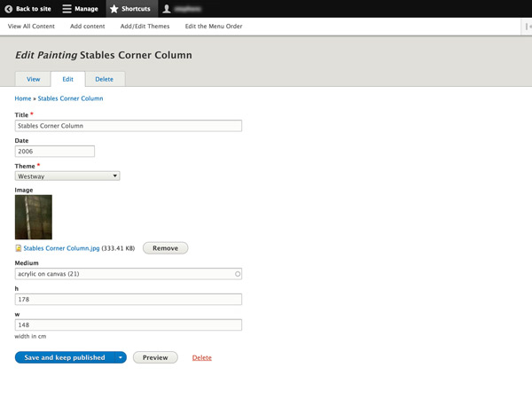Focus the Title text field
The width and height of the screenshot is (532, 414).
(128, 126)
